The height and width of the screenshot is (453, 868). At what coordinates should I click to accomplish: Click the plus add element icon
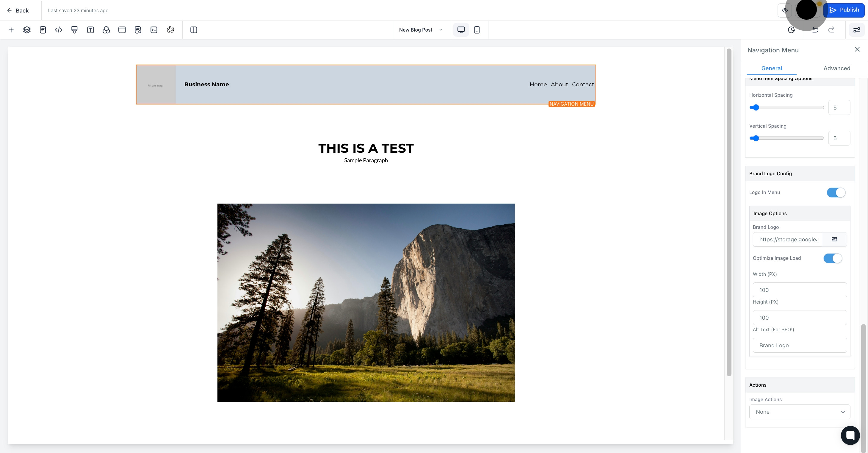pos(11,30)
